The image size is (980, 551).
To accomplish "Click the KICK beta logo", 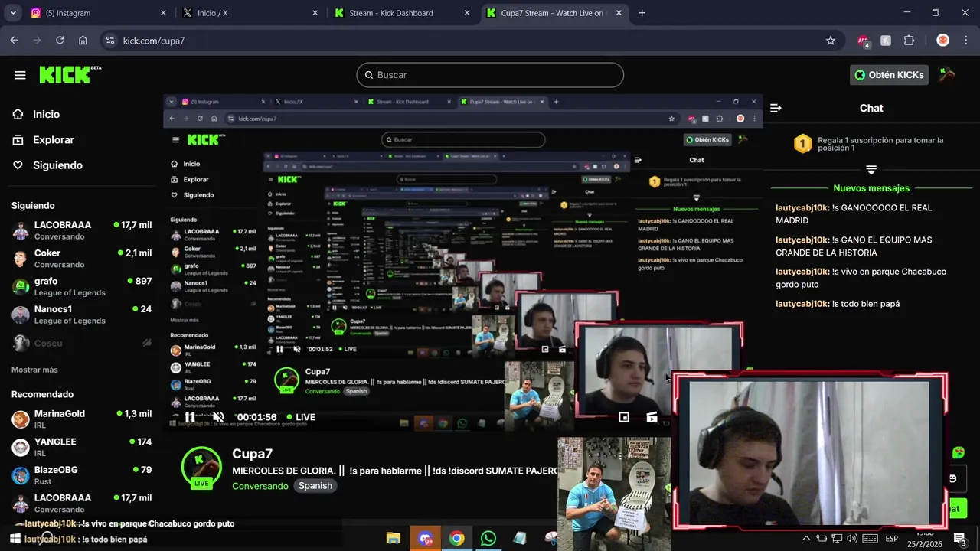I will tap(70, 74).
